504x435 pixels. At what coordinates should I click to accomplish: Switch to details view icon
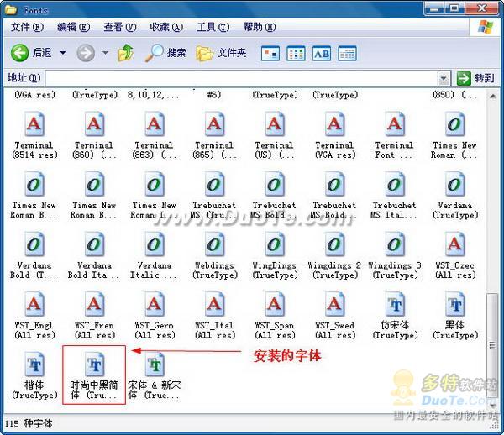347,54
